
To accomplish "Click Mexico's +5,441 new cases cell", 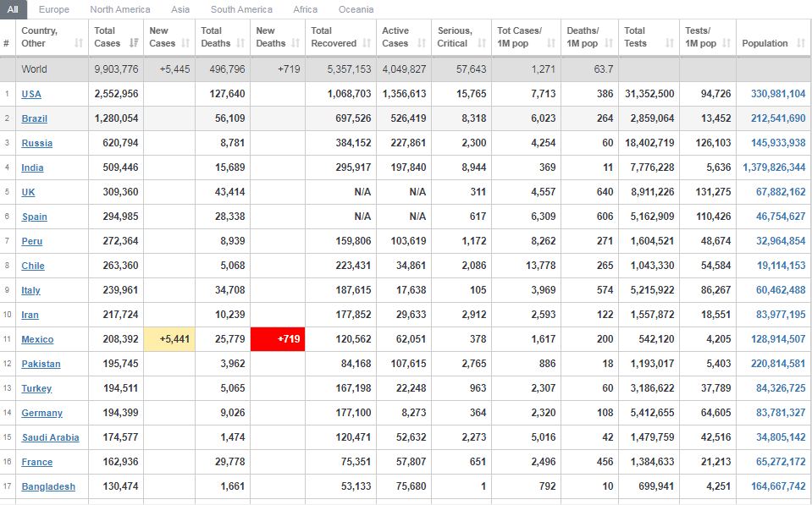I will click(x=169, y=339).
